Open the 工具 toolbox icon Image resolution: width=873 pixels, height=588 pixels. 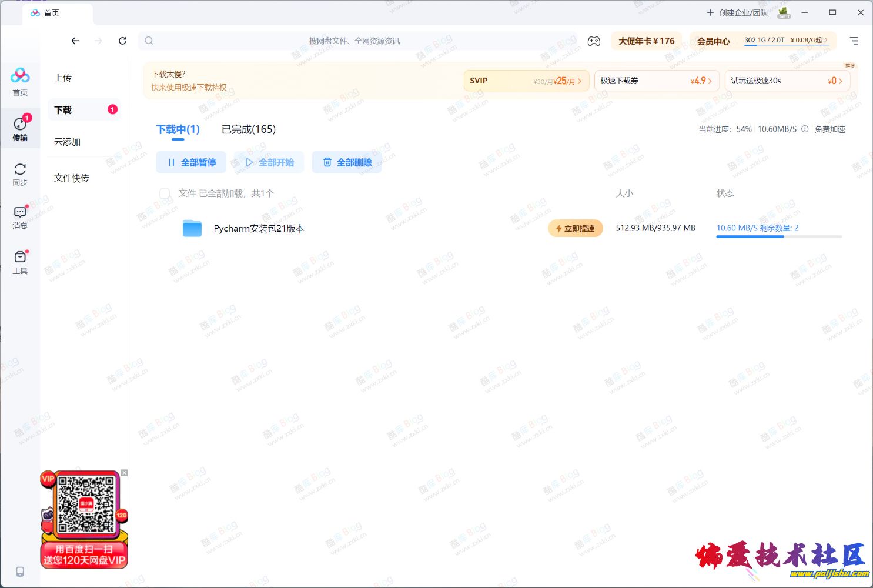point(20,262)
